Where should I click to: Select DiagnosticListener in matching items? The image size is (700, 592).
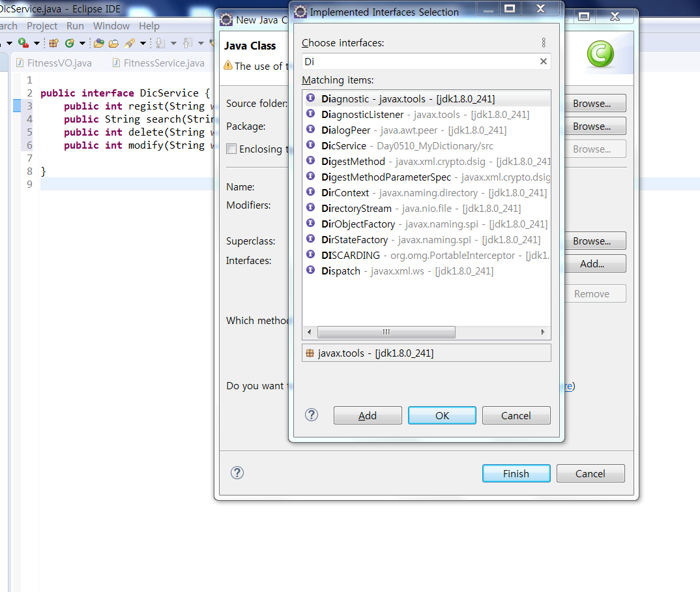pyautogui.click(x=426, y=114)
